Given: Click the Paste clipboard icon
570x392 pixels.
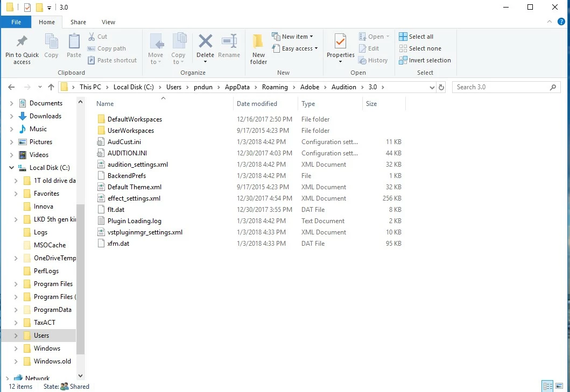Looking at the screenshot, I should click(74, 41).
